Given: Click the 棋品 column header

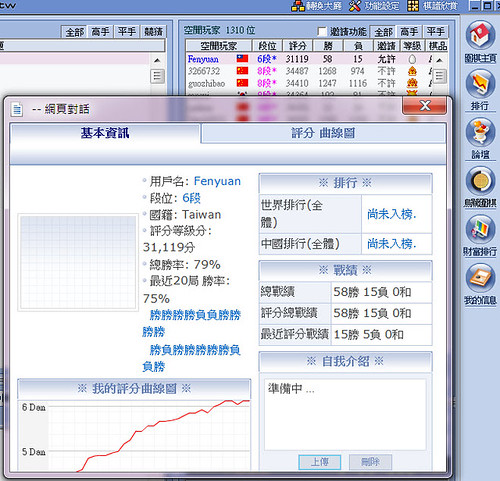Looking at the screenshot, I should [x=437, y=46].
